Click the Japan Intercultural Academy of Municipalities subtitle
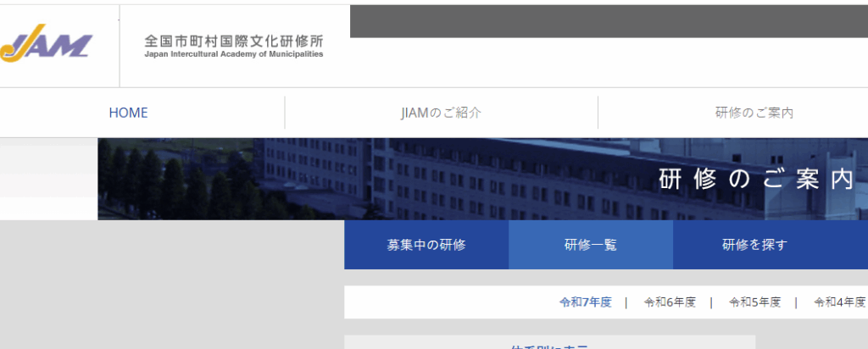Viewport: 868px width, 349px height. pos(233,54)
